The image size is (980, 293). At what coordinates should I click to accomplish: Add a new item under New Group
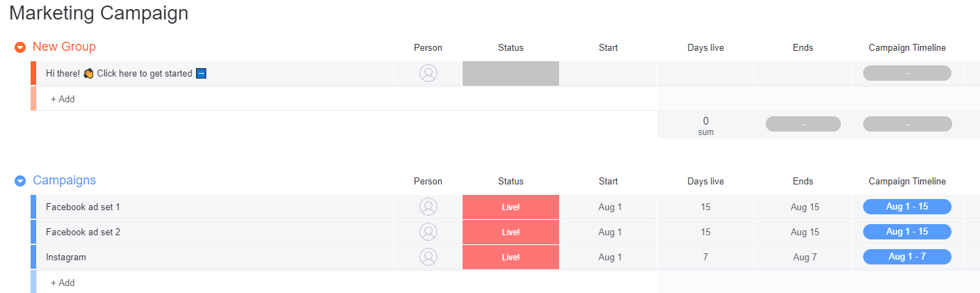click(63, 99)
